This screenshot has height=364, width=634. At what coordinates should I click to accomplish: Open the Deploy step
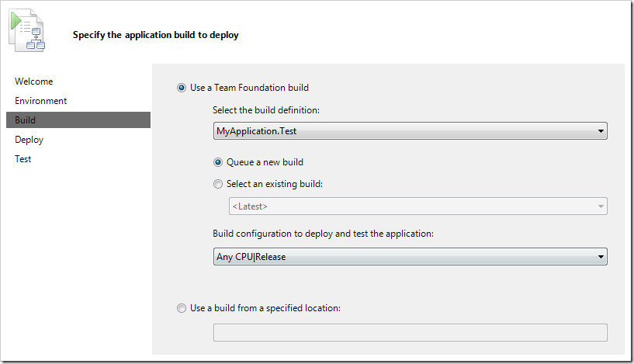point(29,140)
